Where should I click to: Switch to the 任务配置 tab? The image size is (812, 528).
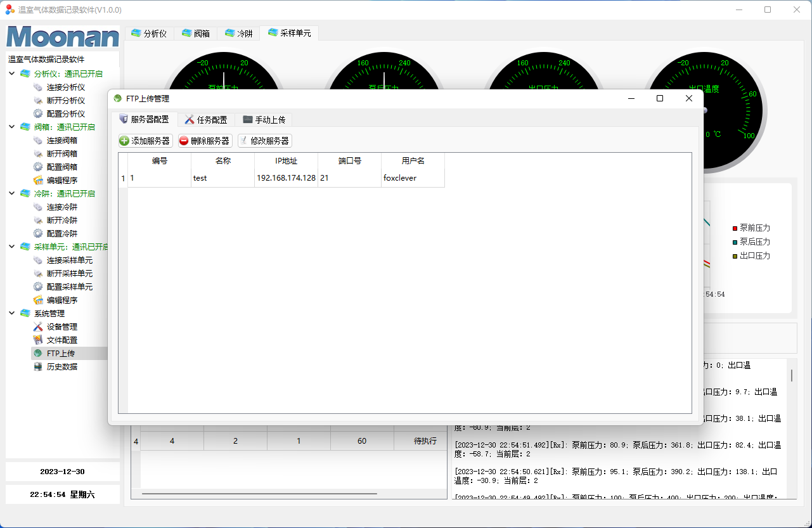[x=206, y=119]
